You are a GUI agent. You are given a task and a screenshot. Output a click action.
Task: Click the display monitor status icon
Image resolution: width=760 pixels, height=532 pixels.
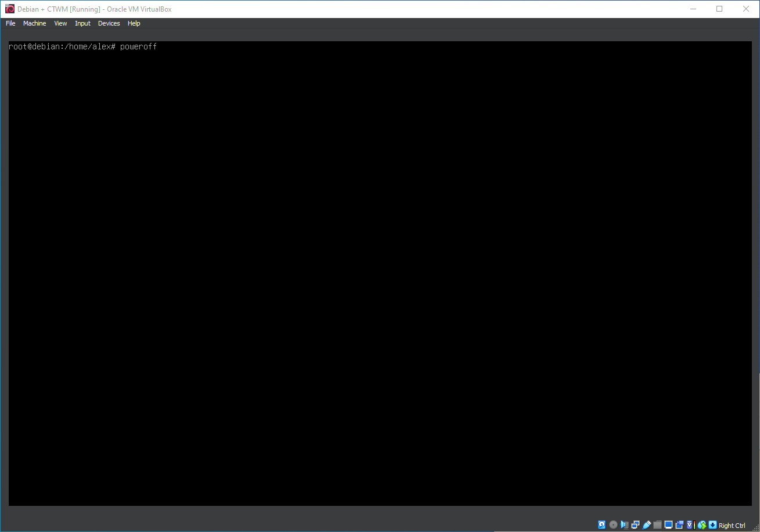click(x=668, y=525)
